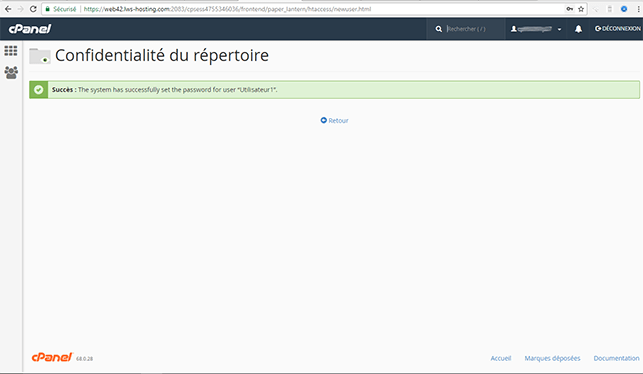Viewport: 643px width, 374px height.
Task: Click the directory privacy folder icon
Action: click(x=40, y=56)
